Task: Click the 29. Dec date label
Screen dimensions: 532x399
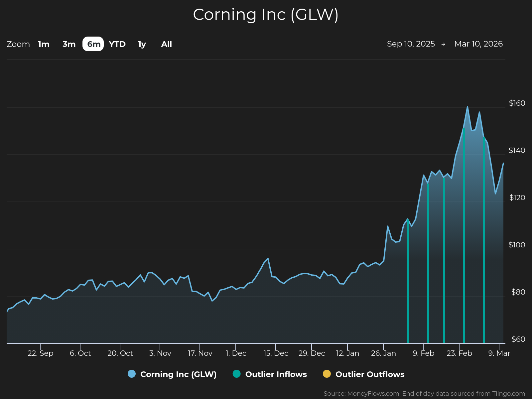Action: [x=312, y=353]
